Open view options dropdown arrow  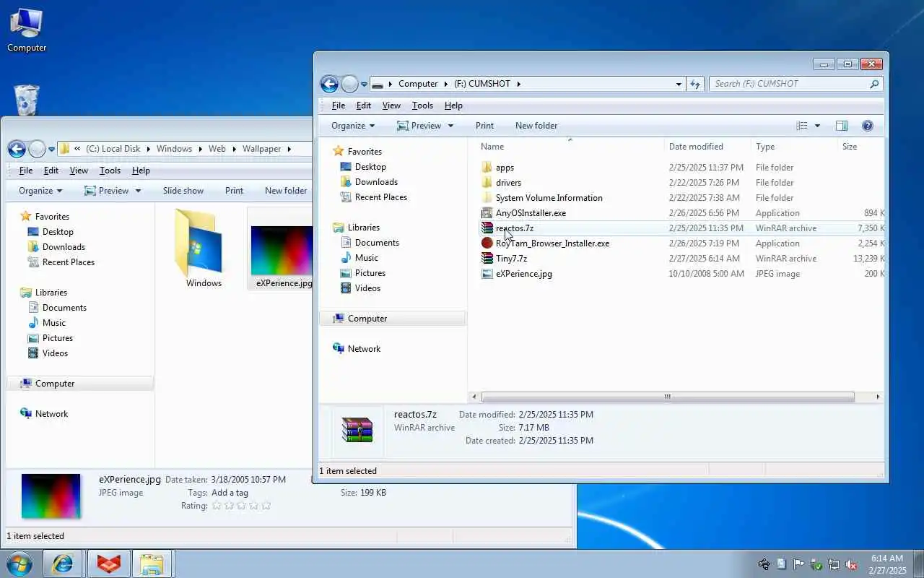[817, 126]
